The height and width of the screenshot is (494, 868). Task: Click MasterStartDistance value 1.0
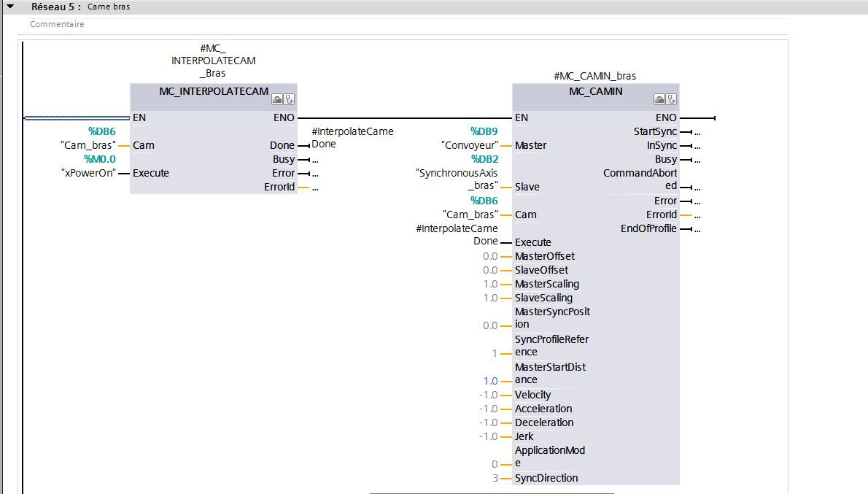coord(490,381)
